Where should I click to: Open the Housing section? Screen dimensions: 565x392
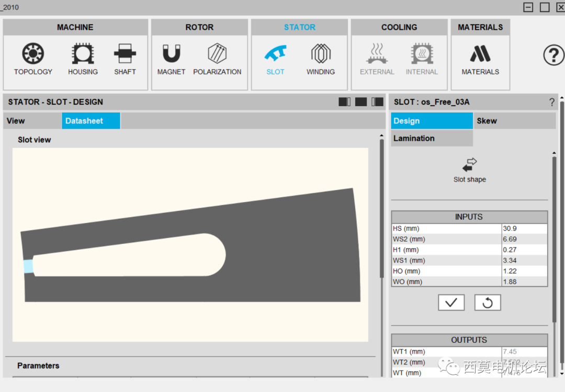(83, 59)
